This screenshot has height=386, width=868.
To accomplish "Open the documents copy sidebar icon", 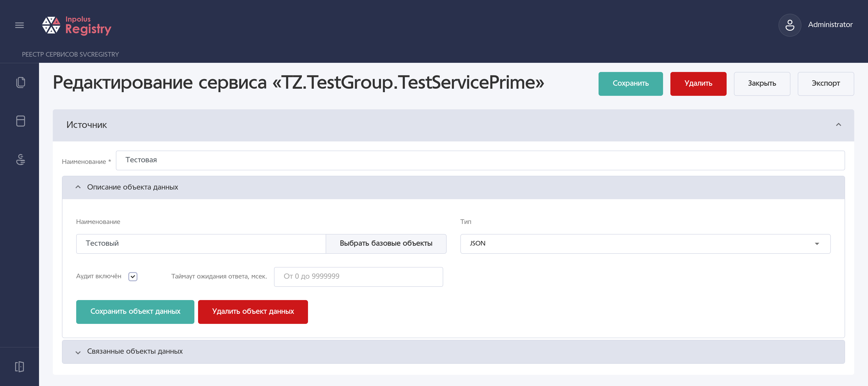I will coord(21,82).
